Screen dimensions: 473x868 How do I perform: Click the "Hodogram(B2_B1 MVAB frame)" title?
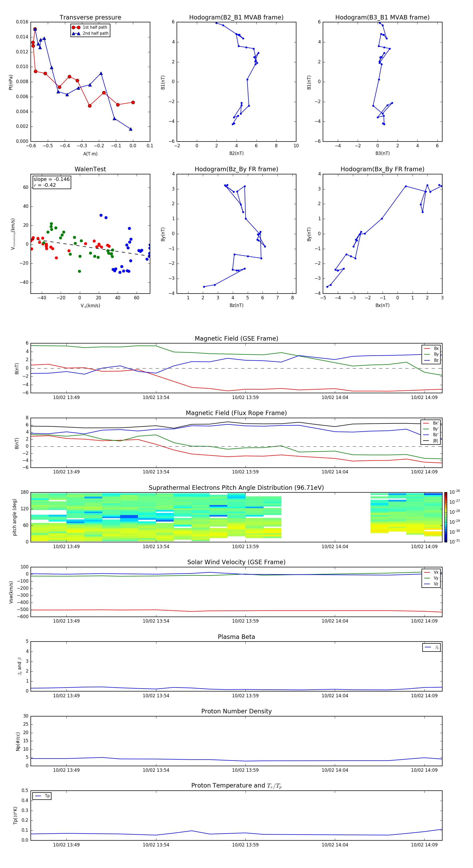[236, 18]
